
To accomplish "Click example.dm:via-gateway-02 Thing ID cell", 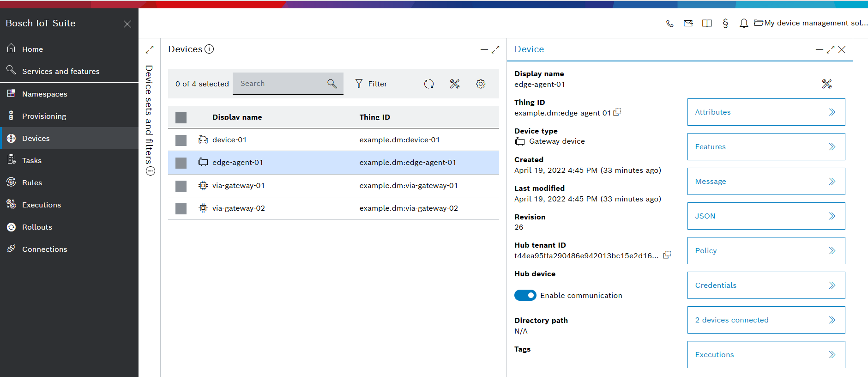I will (x=409, y=208).
